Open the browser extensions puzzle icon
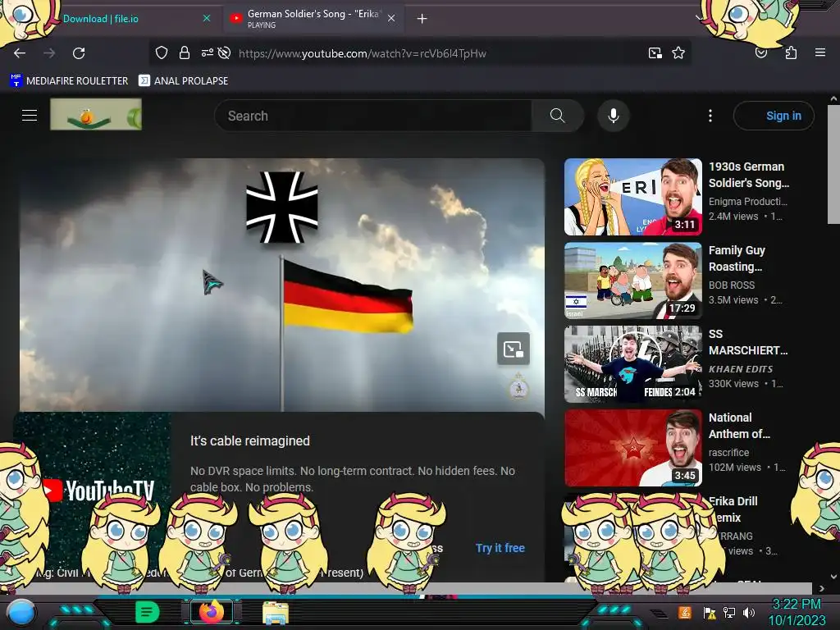840x630 pixels. coord(791,52)
